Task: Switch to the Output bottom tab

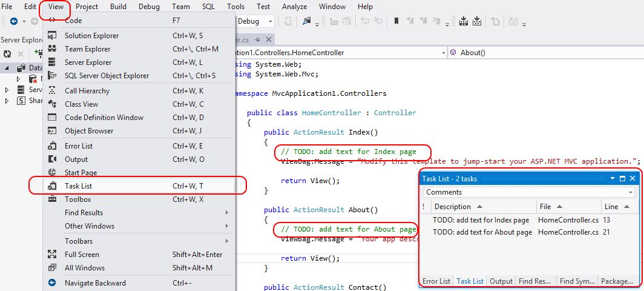Action: (501, 281)
